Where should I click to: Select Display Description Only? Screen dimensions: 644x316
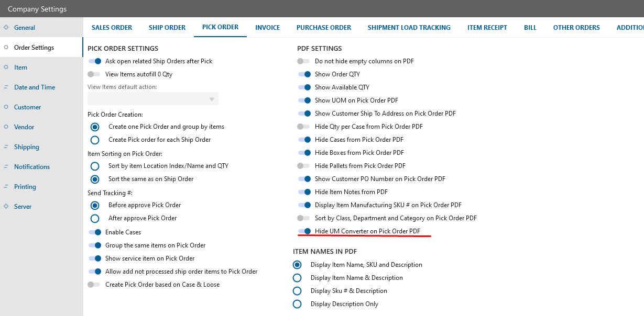(x=298, y=304)
